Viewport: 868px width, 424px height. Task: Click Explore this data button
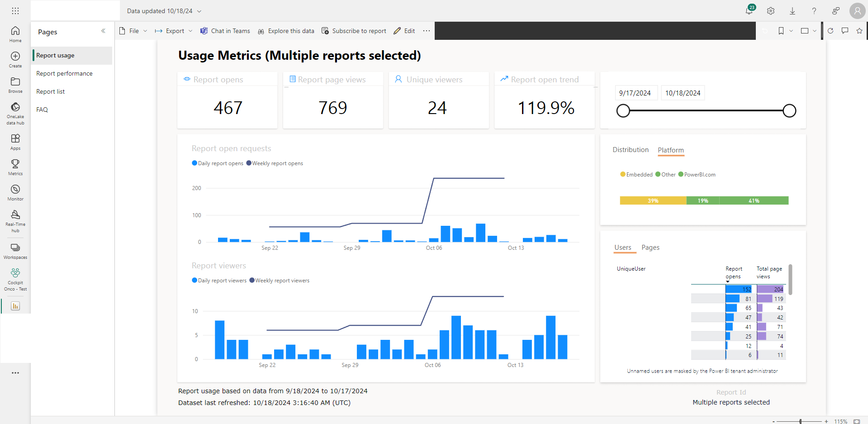[286, 31]
